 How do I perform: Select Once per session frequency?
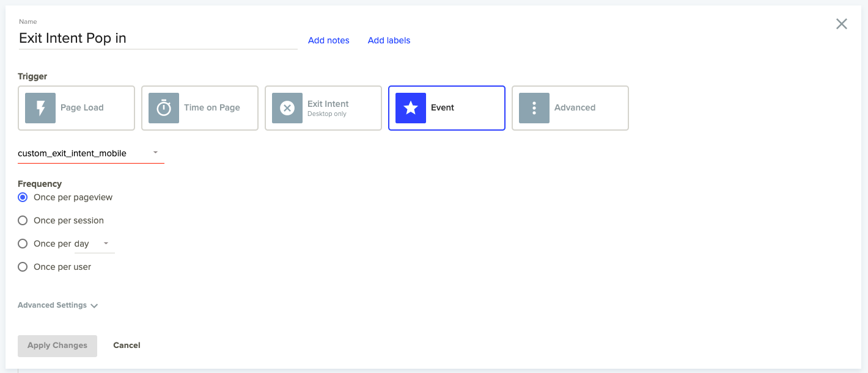click(x=23, y=220)
